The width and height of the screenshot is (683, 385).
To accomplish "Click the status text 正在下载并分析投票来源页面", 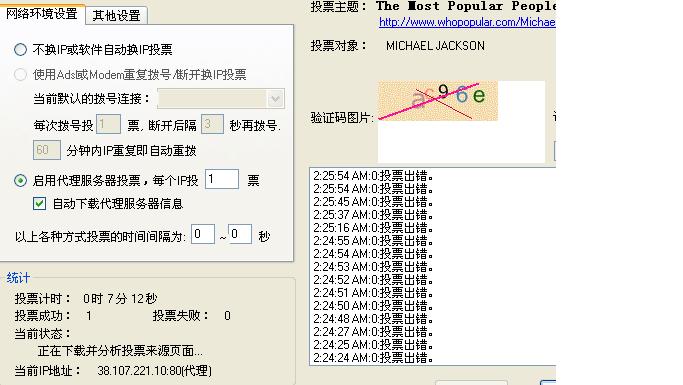I will coord(120,351).
